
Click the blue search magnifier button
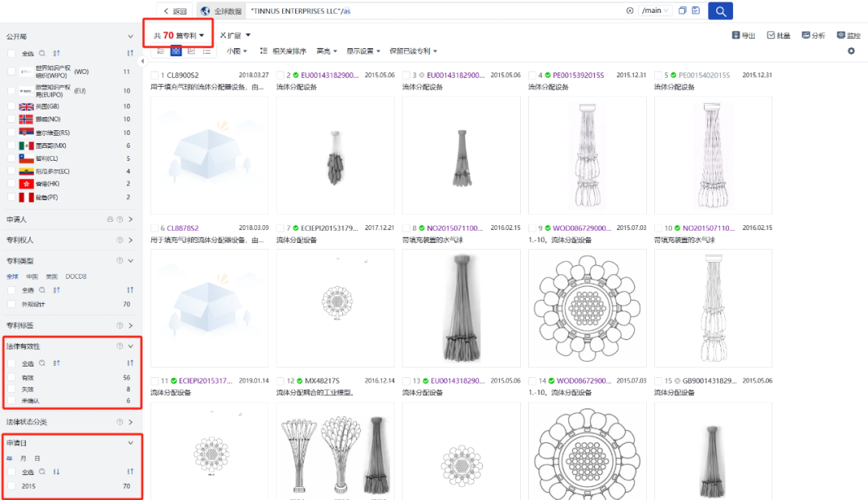719,10
